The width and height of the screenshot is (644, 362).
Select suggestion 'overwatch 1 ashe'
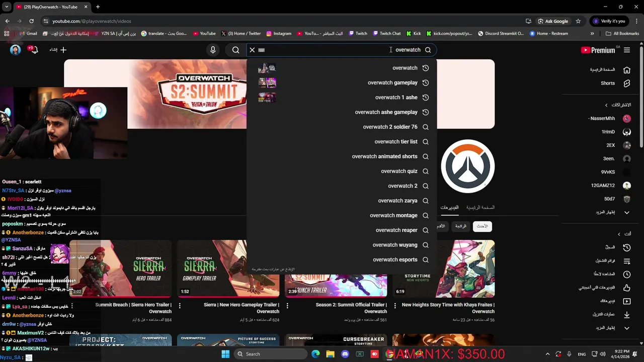click(342, 98)
